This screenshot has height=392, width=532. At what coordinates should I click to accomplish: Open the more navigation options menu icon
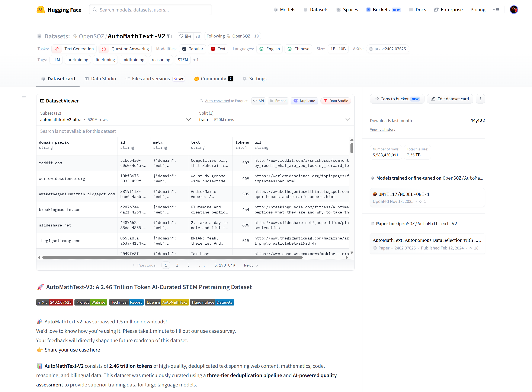coord(496,10)
